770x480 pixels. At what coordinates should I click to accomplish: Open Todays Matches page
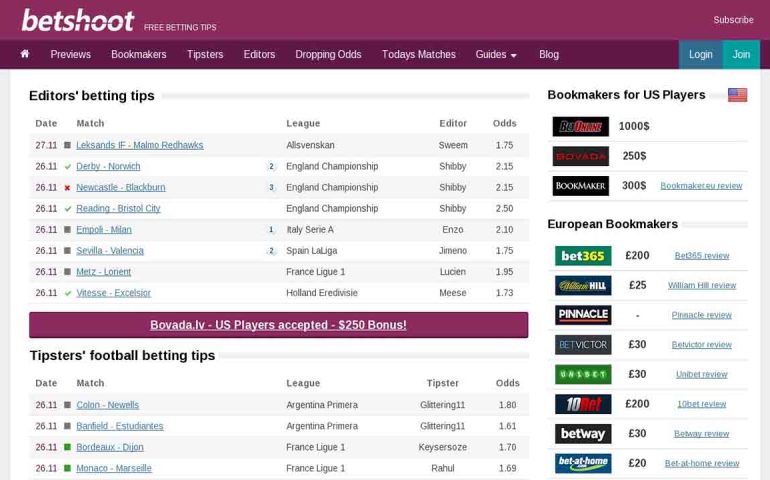pyautogui.click(x=419, y=55)
